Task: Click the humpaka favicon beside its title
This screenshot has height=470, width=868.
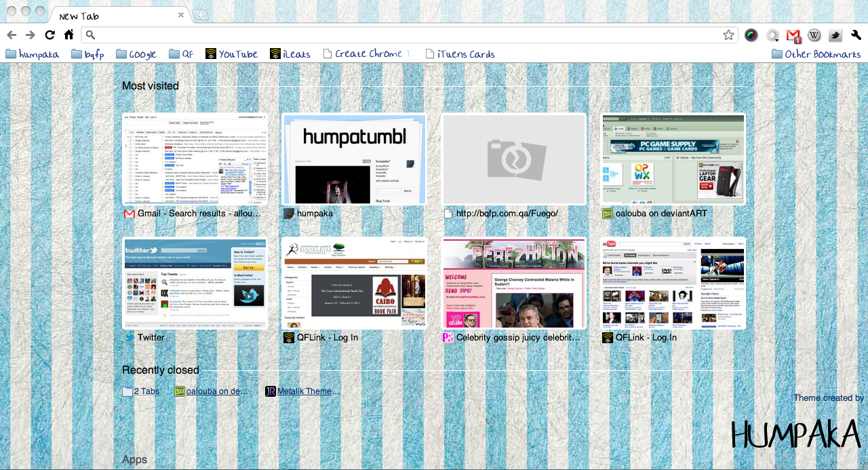Action: point(289,214)
